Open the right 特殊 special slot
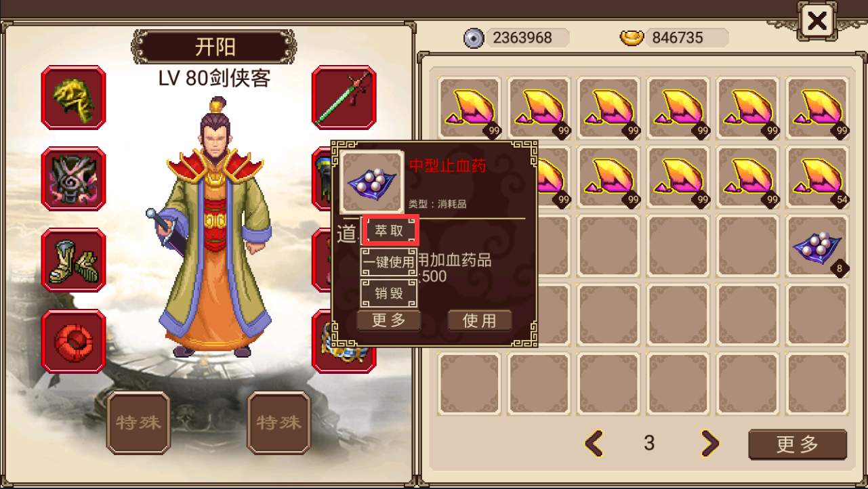 coord(278,423)
